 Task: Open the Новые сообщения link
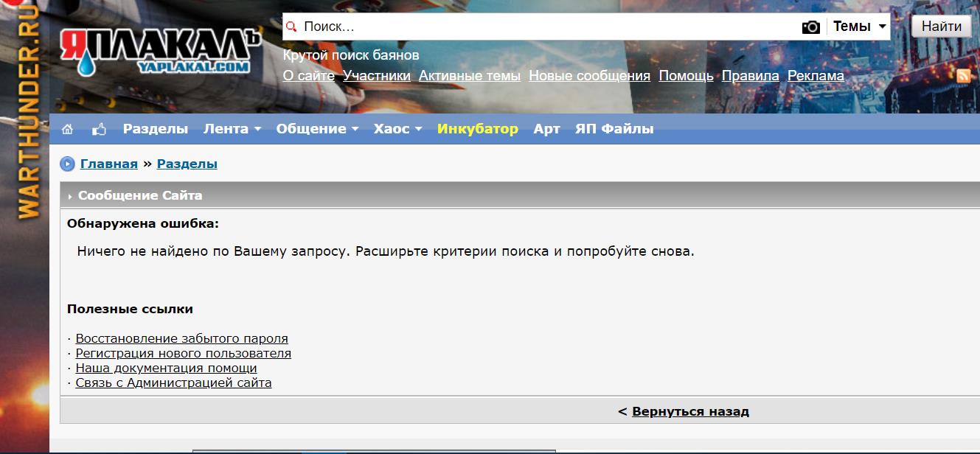(589, 76)
